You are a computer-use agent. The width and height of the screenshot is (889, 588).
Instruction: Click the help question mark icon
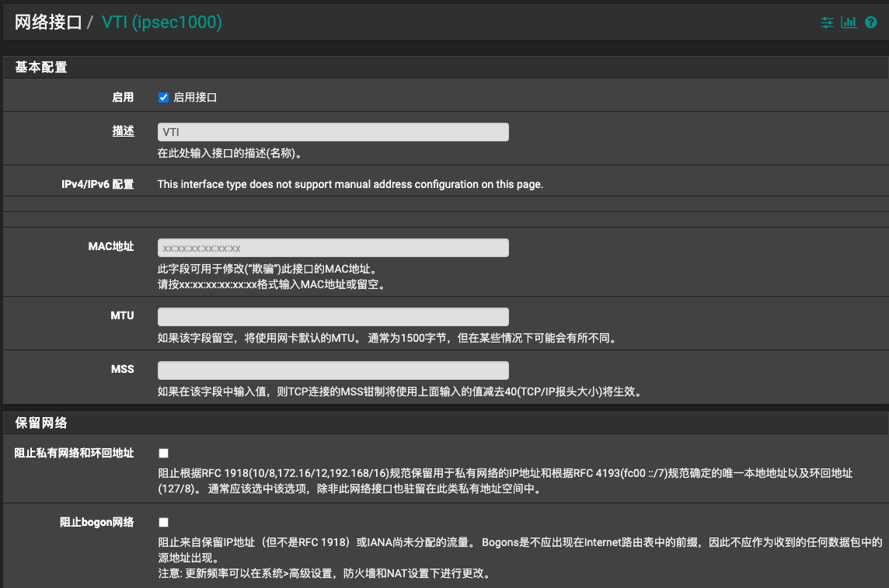click(871, 23)
